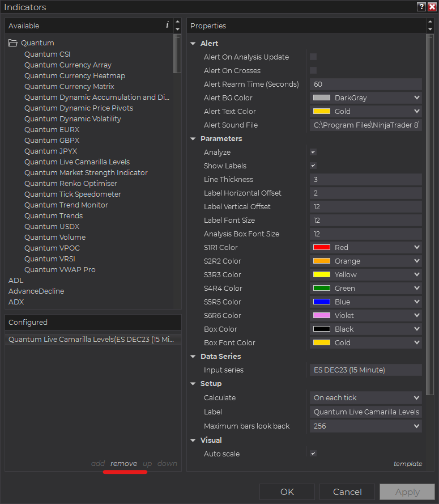Select Quantum Currency Array indicator
This screenshot has width=439, height=504.
pyautogui.click(x=68, y=65)
